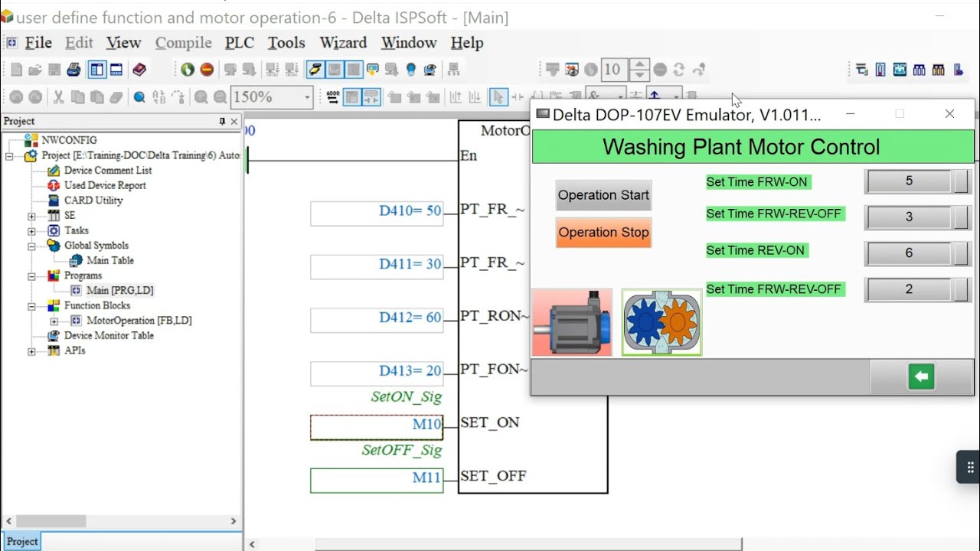Screen dimensions: 980x551
Task: Toggle the ladder contact display mode icon
Action: point(371,97)
